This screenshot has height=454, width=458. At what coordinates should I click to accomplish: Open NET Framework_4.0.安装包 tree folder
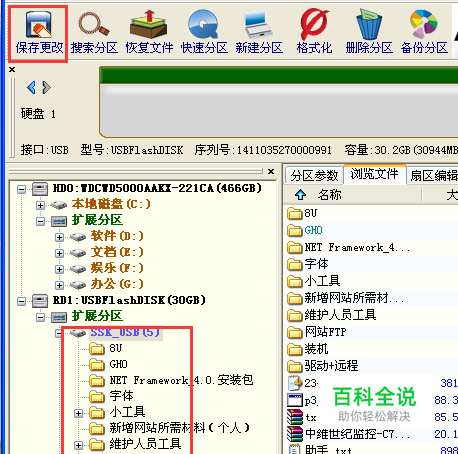tap(181, 380)
